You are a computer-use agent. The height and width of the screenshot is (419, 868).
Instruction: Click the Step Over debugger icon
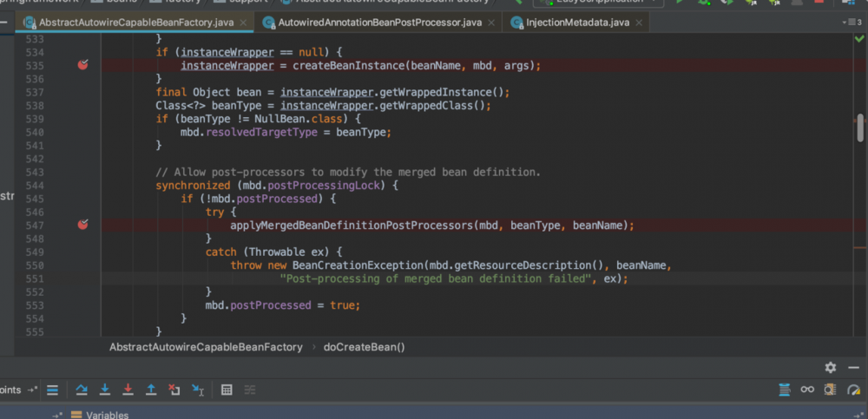82,390
